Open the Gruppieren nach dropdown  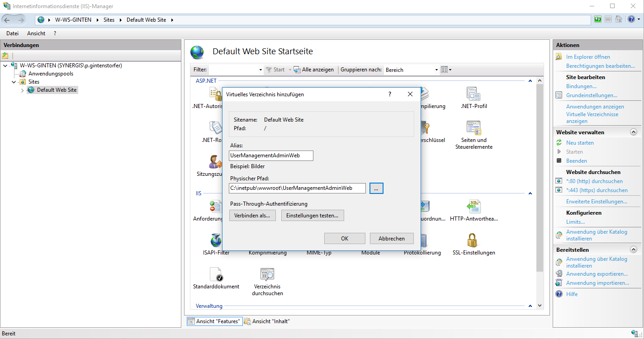[411, 70]
